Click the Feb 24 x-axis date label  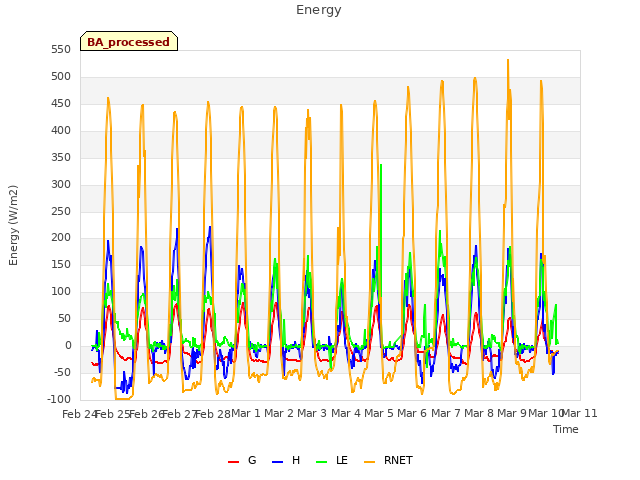coord(79,414)
